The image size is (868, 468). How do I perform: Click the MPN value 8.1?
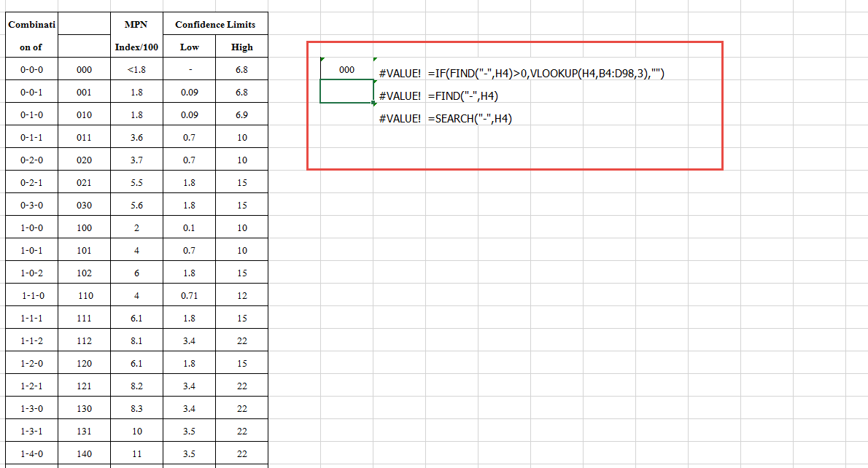pos(136,341)
